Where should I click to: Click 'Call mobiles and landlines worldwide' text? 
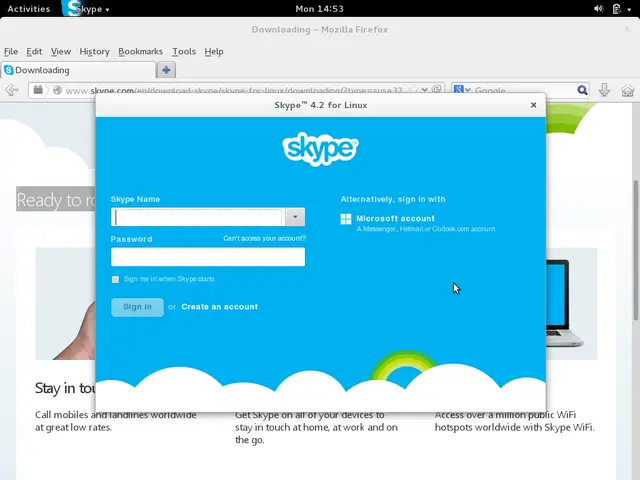(x=116, y=415)
